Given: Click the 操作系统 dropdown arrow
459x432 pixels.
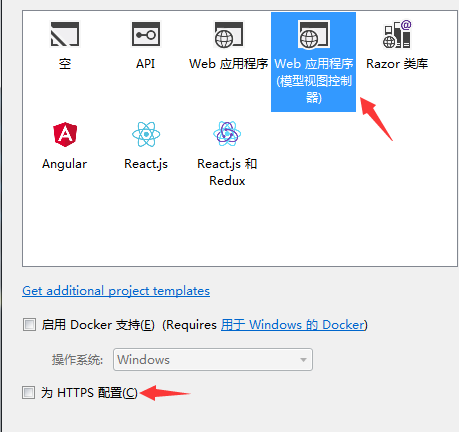Looking at the screenshot, I should click(303, 360).
